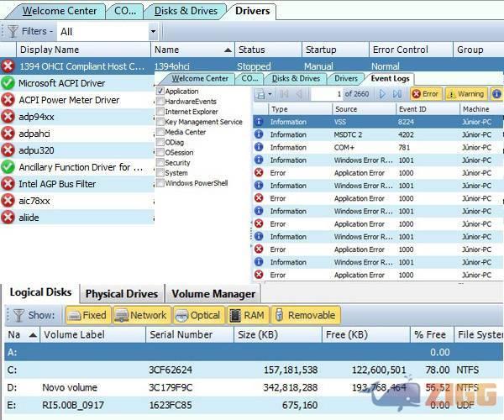Click the red error icon beside aic78xx
The image size is (504, 420).
(8, 201)
